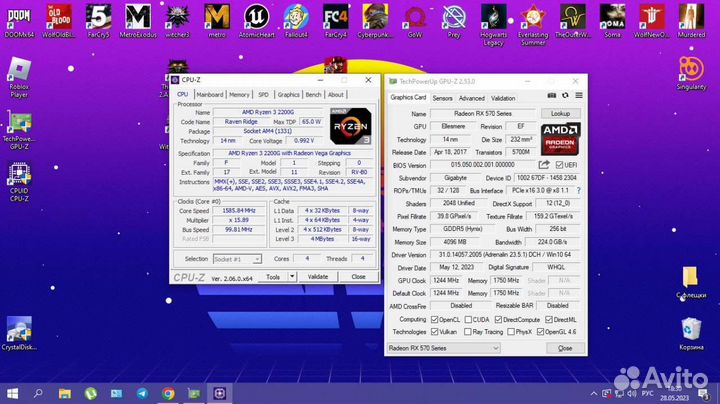Expand the Tools dropdown arrow in CPU-Z
Screen dimensions: 720x404
292,276
